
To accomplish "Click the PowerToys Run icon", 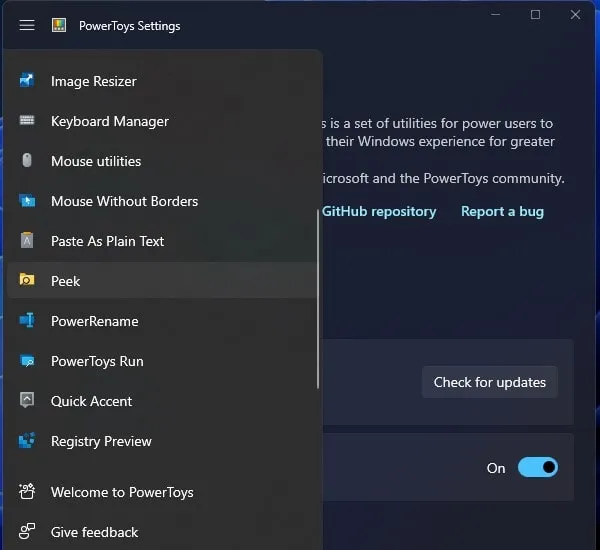I will pyautogui.click(x=27, y=361).
